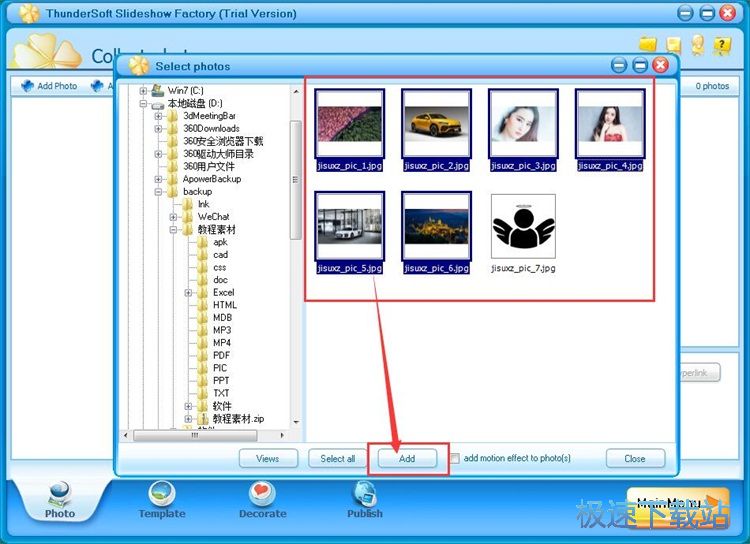
Task: Select the lnk folder in tree
Action: (204, 204)
